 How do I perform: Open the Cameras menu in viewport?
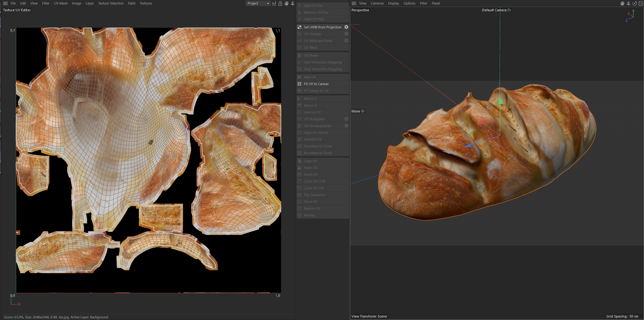pos(377,3)
